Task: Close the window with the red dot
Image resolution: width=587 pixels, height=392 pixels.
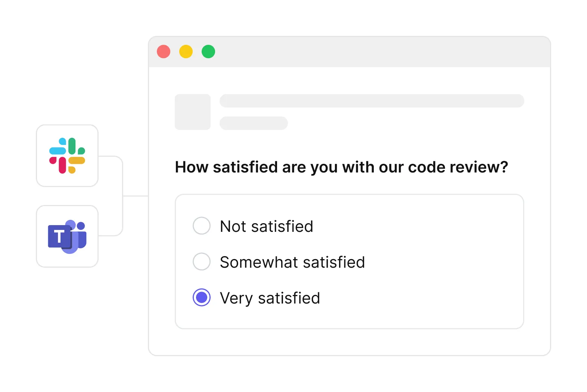Action: pos(164,52)
